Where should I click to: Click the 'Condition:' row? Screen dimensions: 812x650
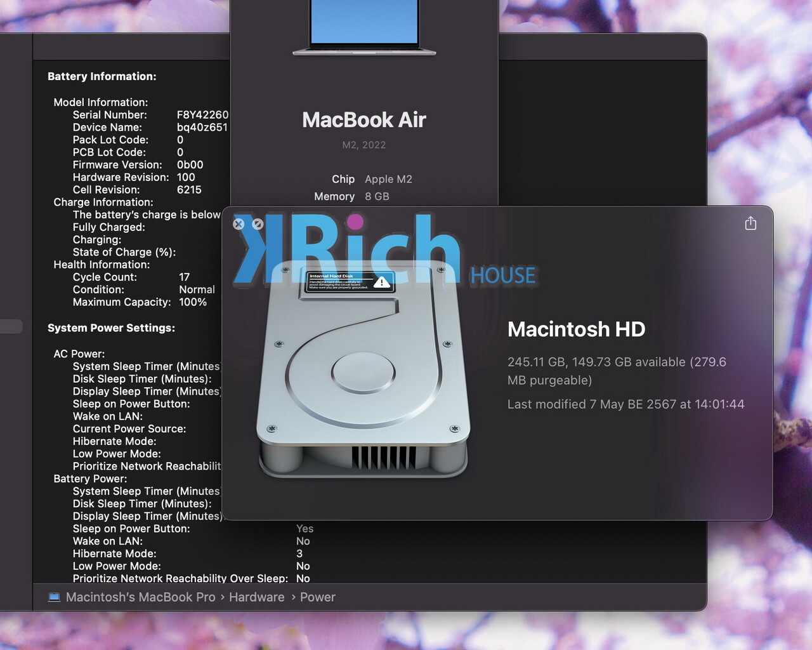pos(144,289)
